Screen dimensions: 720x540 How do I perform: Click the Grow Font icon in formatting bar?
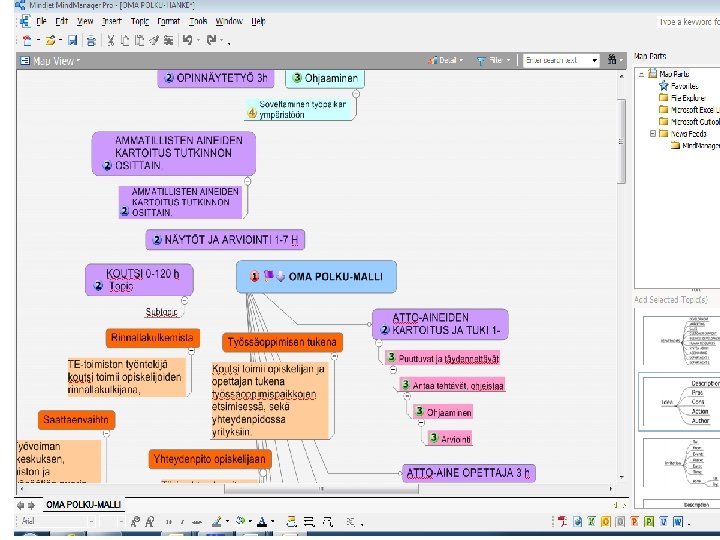click(135, 521)
